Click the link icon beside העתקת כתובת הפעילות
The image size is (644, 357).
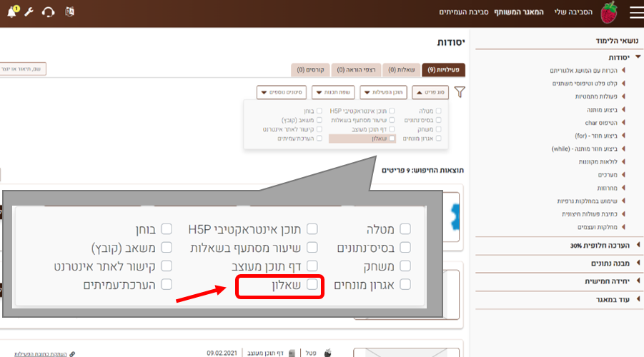pyautogui.click(x=73, y=353)
